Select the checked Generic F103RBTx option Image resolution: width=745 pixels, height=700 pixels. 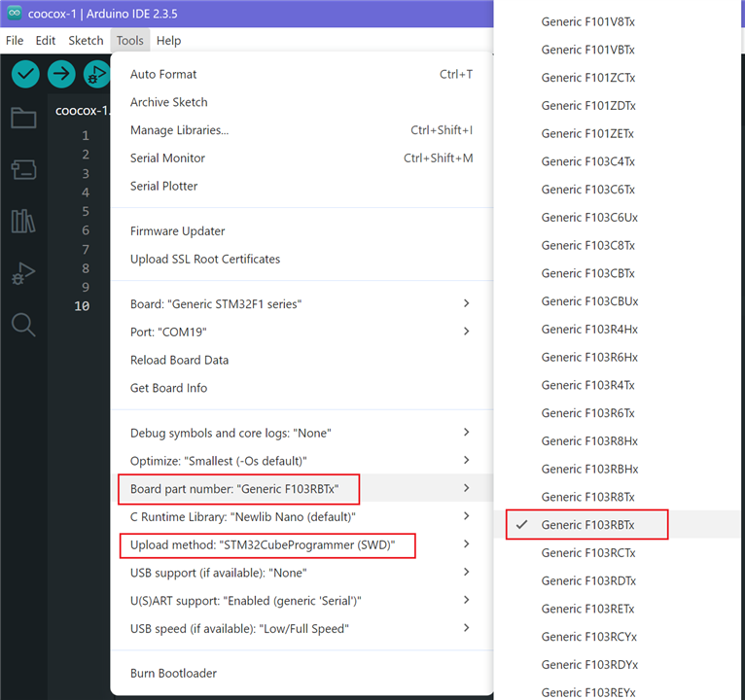[x=617, y=525]
